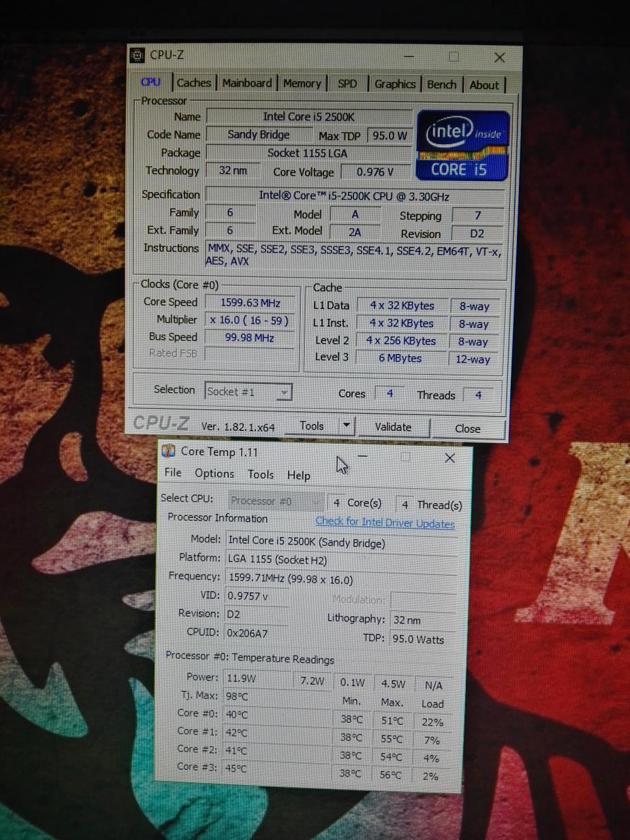Close the Core Temp window

tap(450, 457)
